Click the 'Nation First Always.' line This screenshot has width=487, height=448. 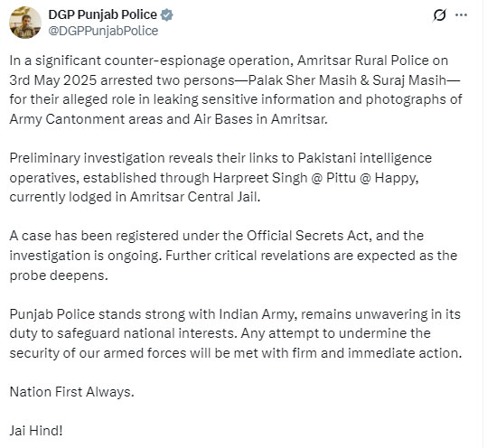[x=71, y=392]
